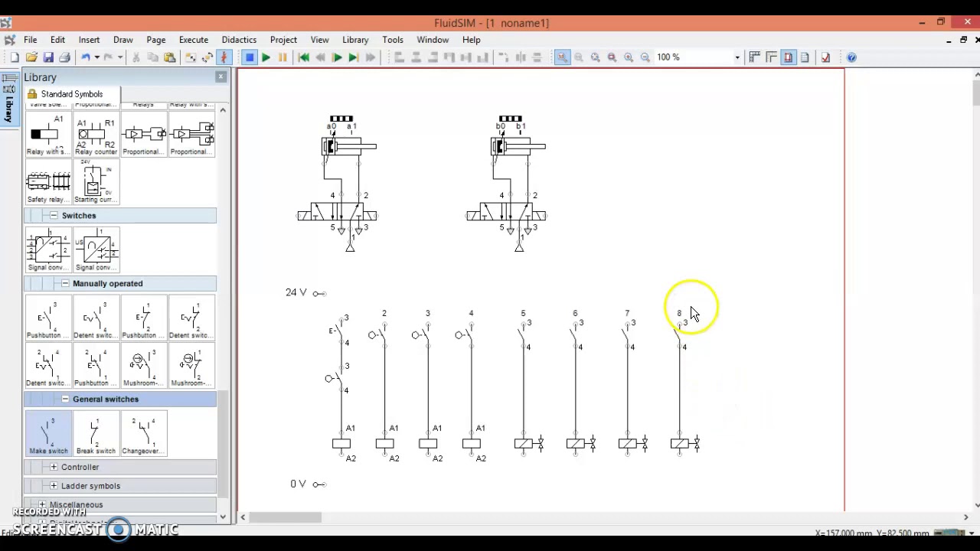Start the simulation with green play
Screen dimensions: 980x551
(266, 57)
